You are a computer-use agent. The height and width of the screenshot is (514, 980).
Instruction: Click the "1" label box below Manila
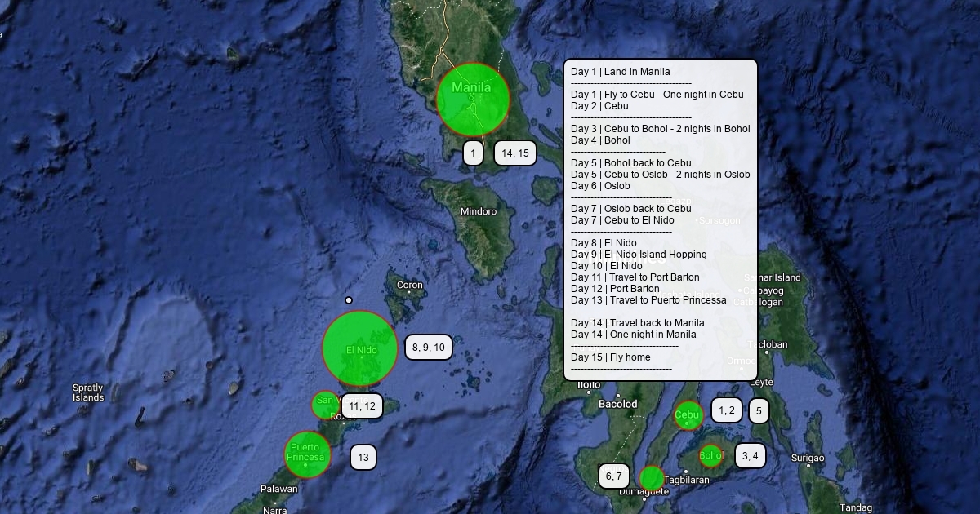(473, 153)
